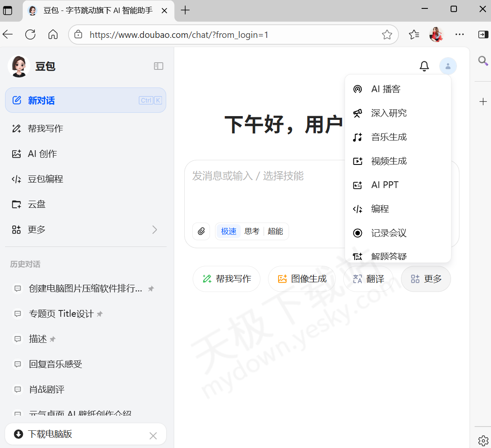Click the attachment paperclip in the message box
This screenshot has height=448, width=491.
click(x=201, y=231)
